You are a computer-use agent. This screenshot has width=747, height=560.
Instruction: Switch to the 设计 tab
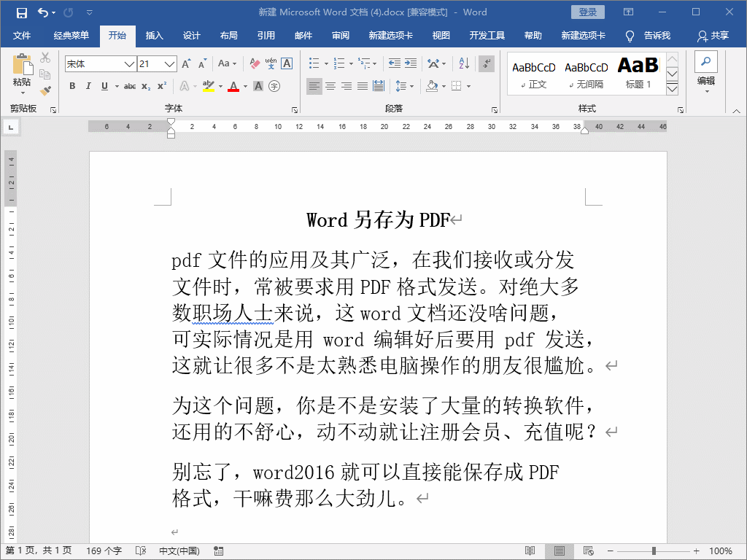pyautogui.click(x=192, y=36)
